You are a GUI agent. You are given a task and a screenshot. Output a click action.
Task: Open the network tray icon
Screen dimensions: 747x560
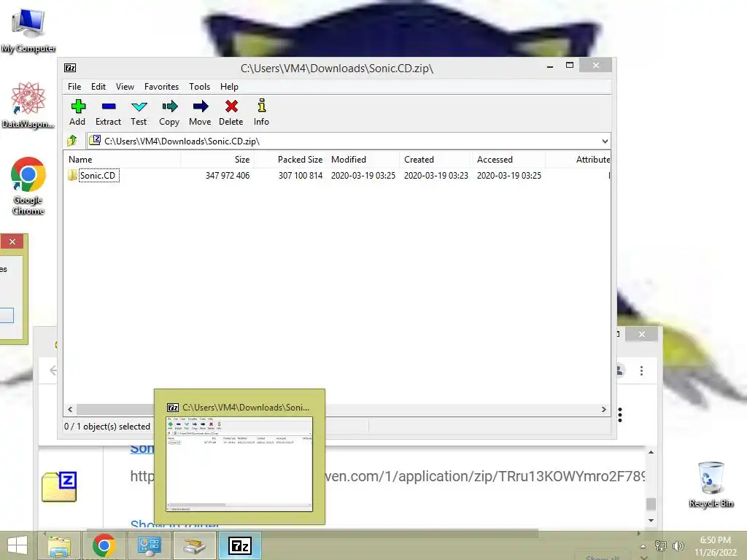pyautogui.click(x=661, y=545)
